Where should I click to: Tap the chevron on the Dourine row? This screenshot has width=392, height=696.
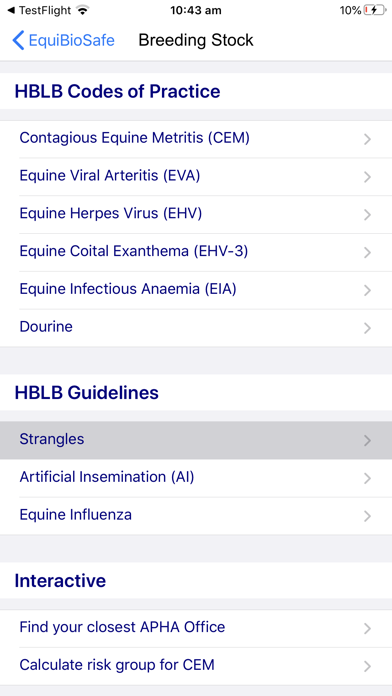click(367, 328)
